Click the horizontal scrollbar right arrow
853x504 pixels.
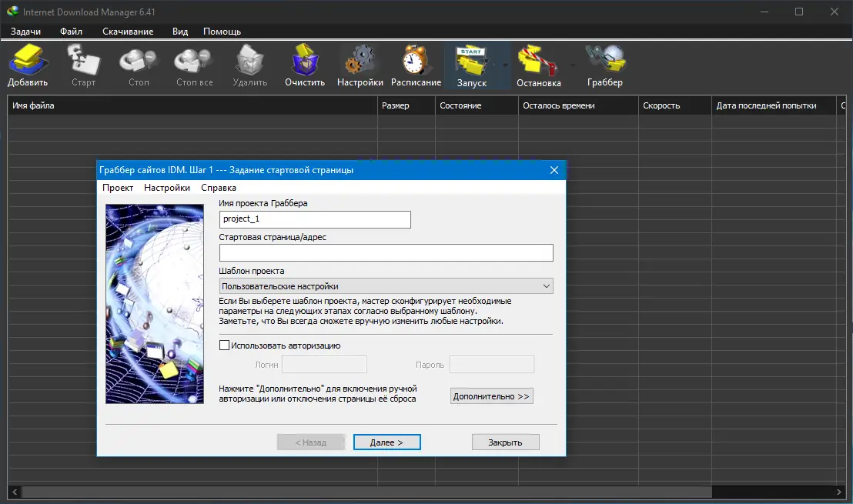point(839,492)
